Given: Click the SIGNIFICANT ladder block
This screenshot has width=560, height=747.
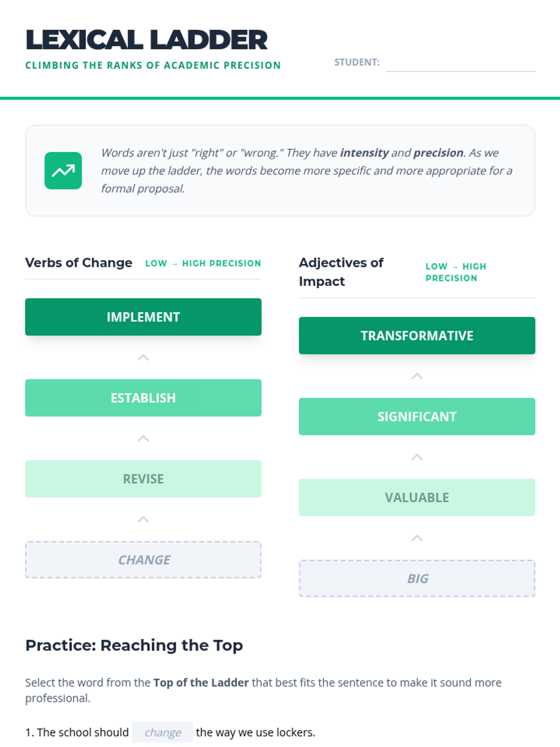Looking at the screenshot, I should pyautogui.click(x=417, y=416).
